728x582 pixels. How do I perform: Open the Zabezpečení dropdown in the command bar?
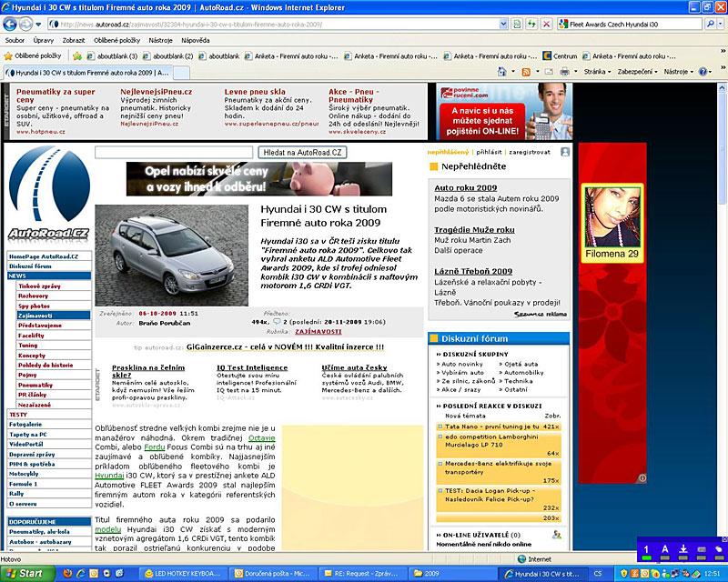(x=638, y=72)
